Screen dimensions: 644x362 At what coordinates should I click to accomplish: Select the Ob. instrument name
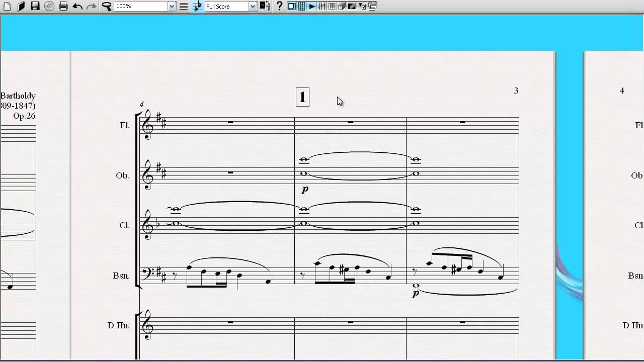click(x=123, y=175)
